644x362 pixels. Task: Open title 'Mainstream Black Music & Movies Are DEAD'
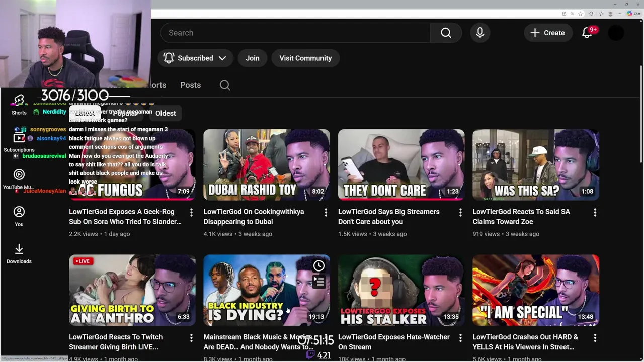pos(259,342)
